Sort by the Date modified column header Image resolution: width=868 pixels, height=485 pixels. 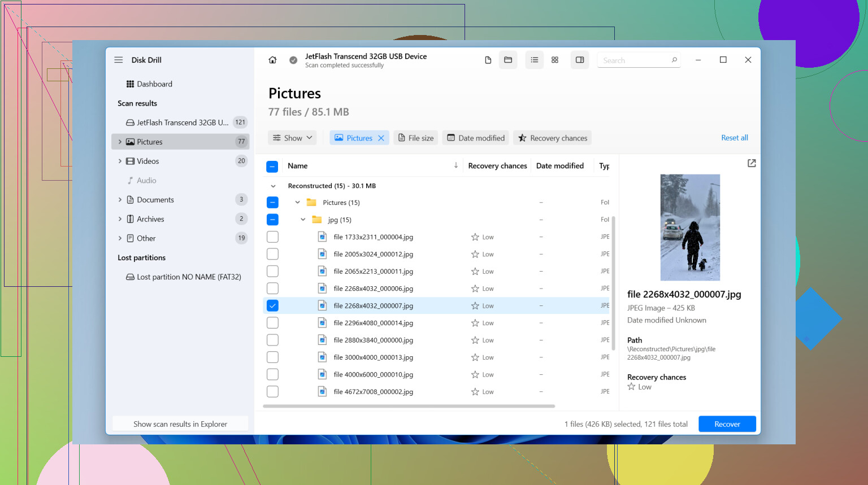[560, 165]
